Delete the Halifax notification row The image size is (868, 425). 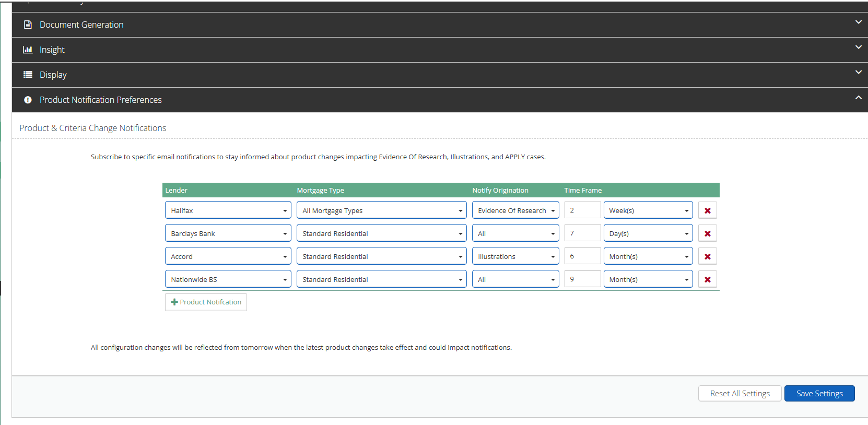(708, 210)
